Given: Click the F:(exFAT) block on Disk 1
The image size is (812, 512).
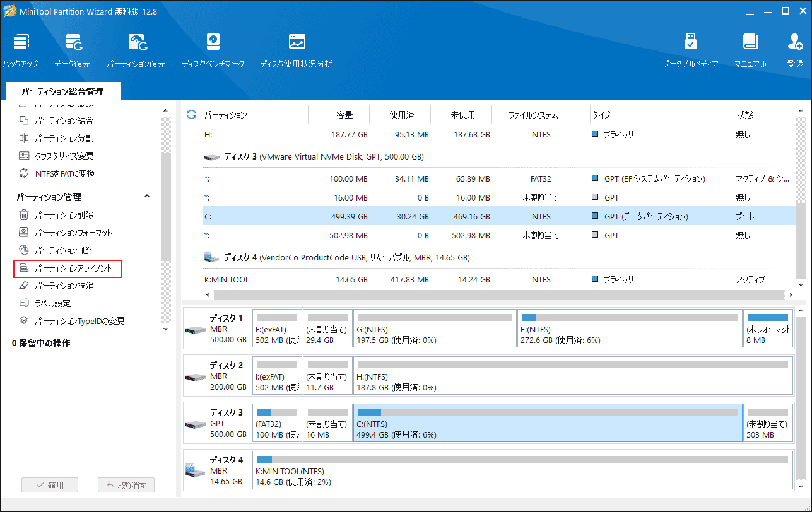Looking at the screenshot, I should point(277,329).
